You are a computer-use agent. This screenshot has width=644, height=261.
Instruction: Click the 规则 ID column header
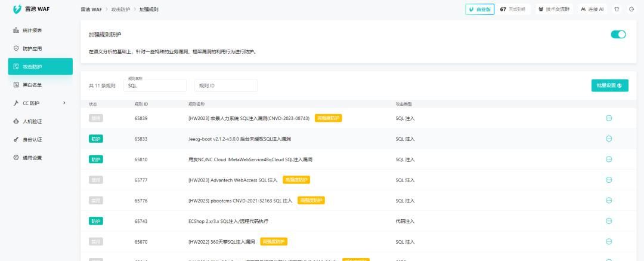coord(141,104)
